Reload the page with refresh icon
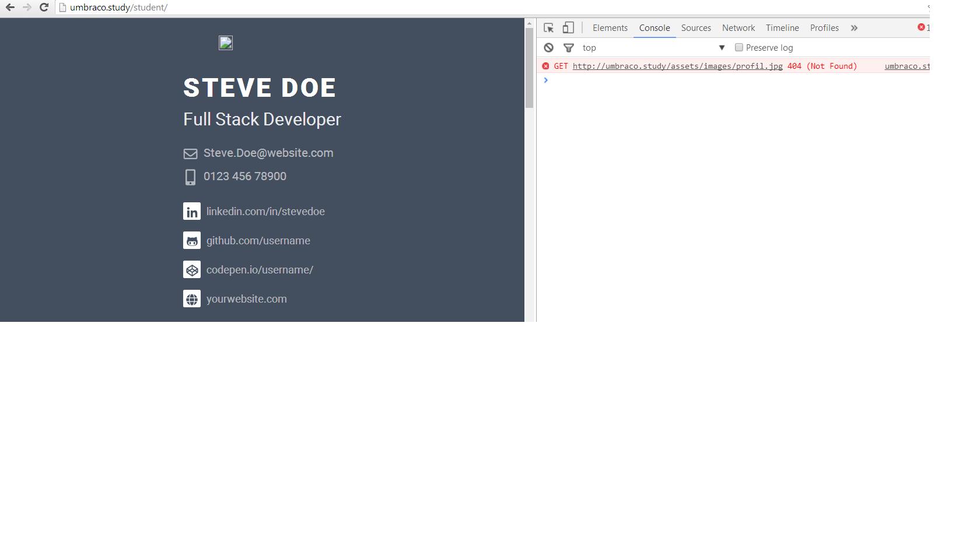Viewport: 980px width, 551px height. [x=44, y=8]
